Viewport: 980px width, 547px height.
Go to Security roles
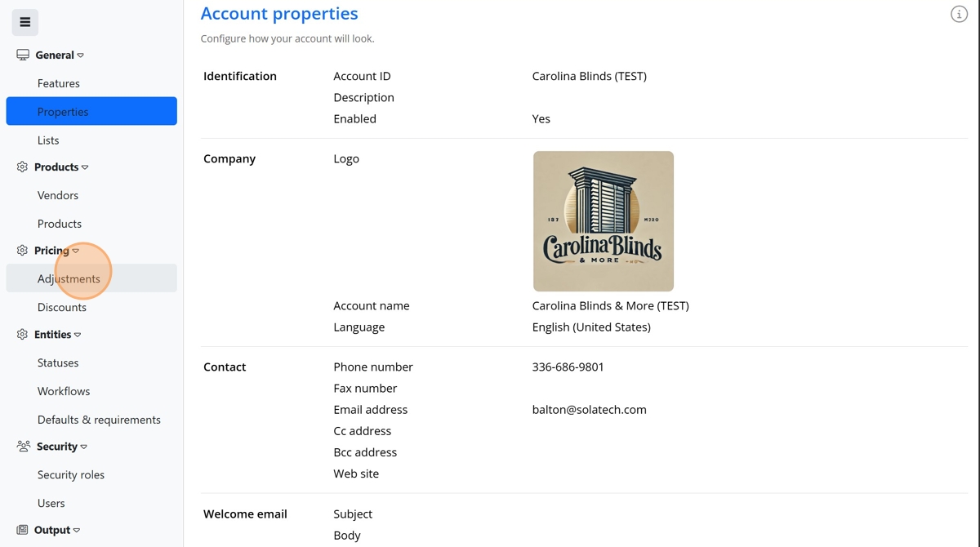[x=91, y=474]
